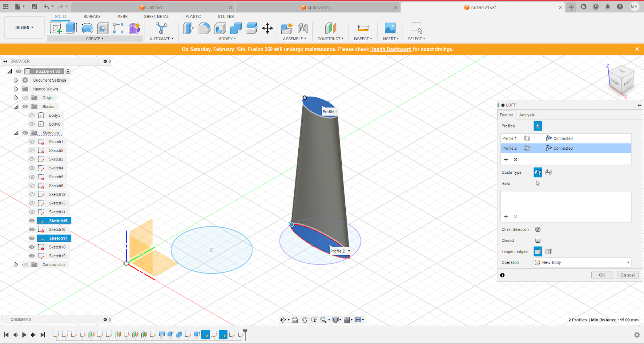The image size is (644, 344).
Task: Remove the selected profile with X button
Action: point(516,160)
